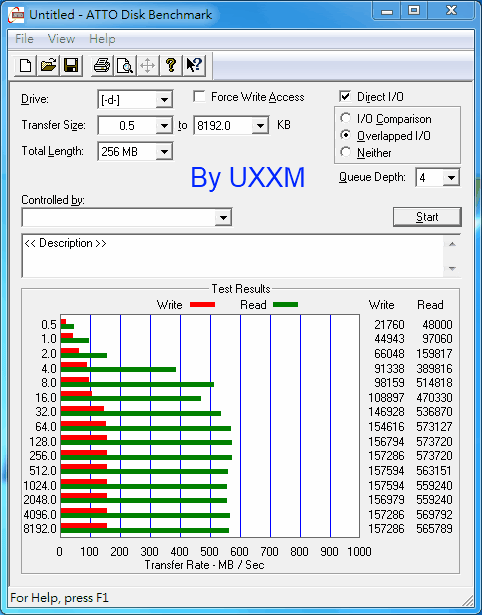
Task: Click the read value 159817
Action: point(434,354)
